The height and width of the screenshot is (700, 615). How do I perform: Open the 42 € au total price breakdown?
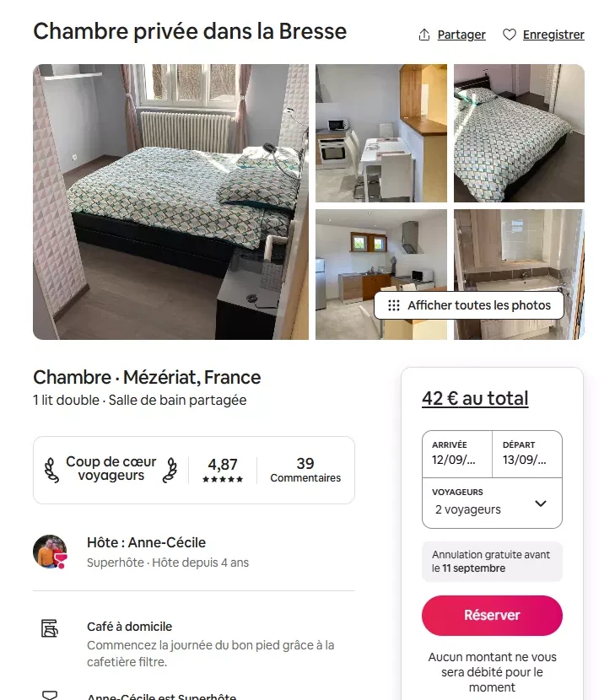click(x=475, y=398)
